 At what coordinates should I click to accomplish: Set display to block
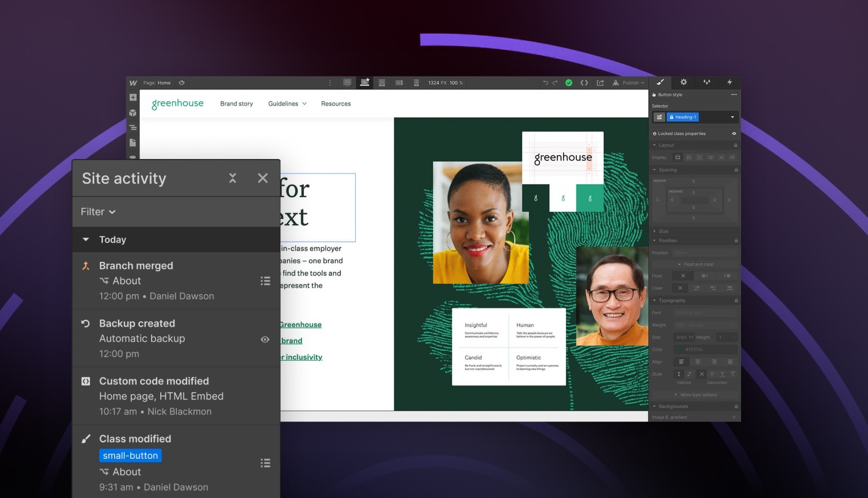[678, 157]
